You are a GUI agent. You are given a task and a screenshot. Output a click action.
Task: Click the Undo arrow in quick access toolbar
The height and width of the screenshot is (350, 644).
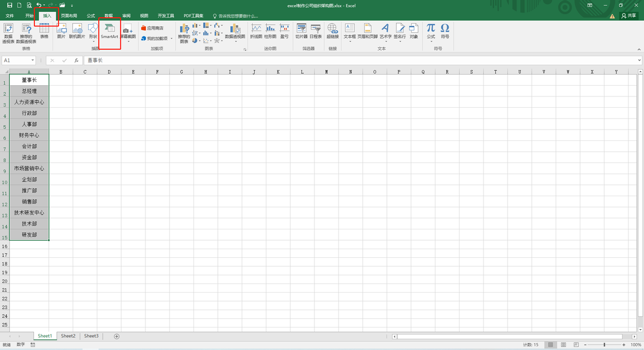pyautogui.click(x=39, y=5)
